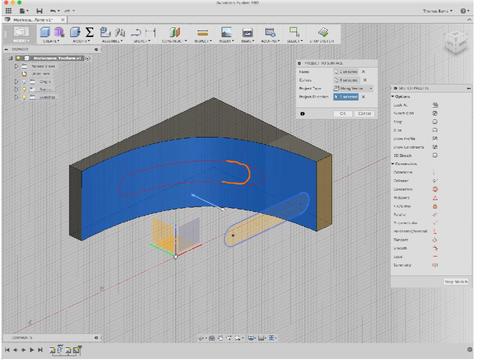This screenshot has height=360, width=480.
Task: Click the Sketch line-arc icon
Action: pos(136,33)
